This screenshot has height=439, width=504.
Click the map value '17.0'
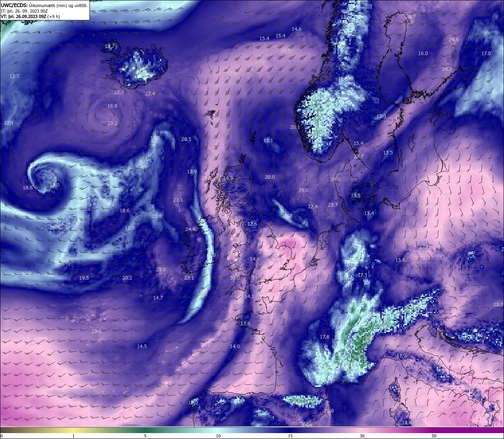tap(486, 54)
